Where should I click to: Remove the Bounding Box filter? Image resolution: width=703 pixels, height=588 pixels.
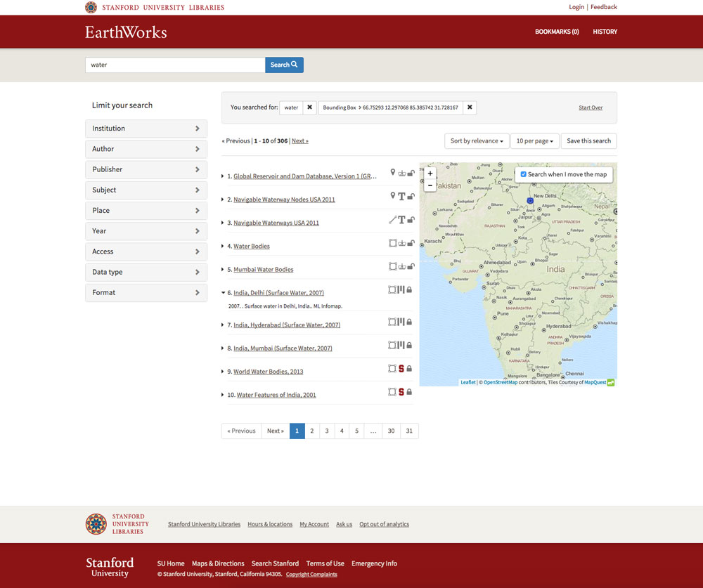click(470, 107)
